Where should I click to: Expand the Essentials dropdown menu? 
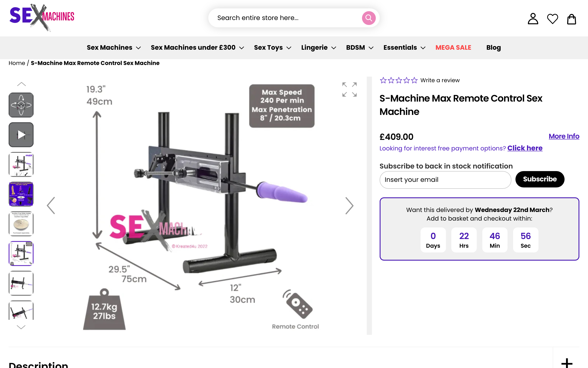[404, 48]
